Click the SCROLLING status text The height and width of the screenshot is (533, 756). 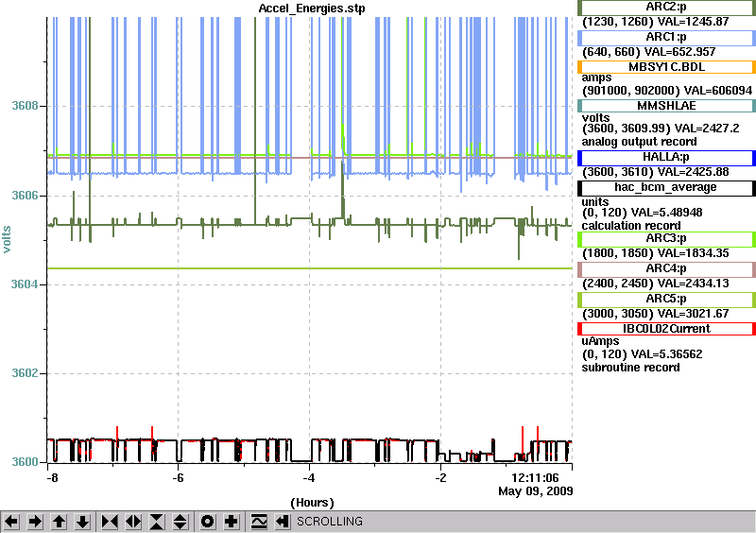click(329, 522)
